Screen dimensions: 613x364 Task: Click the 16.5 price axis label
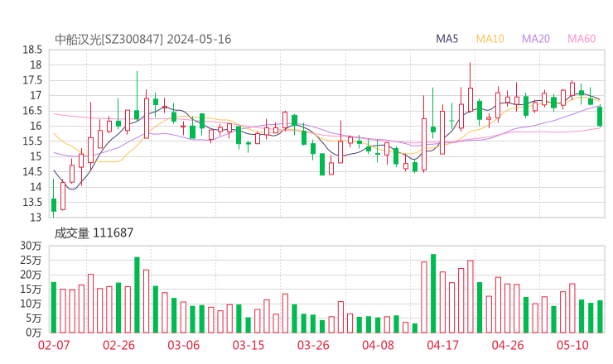32,111
